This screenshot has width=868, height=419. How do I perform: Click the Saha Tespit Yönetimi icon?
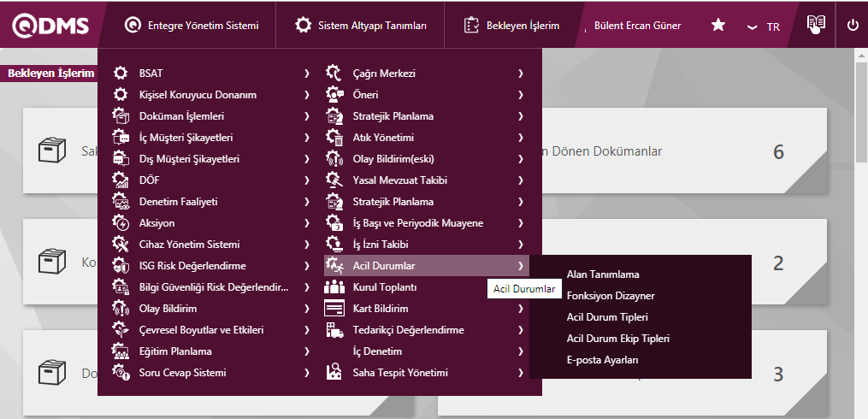[x=334, y=373]
